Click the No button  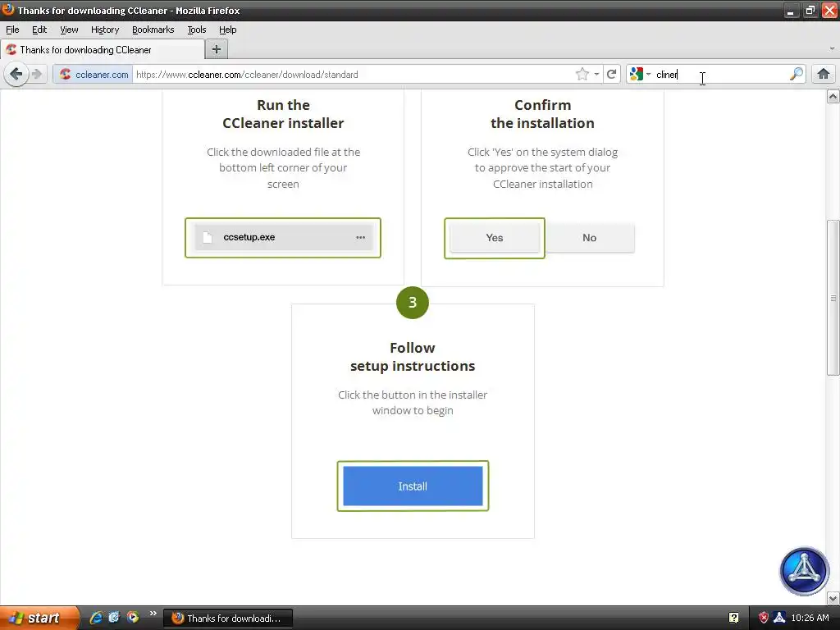click(x=589, y=238)
